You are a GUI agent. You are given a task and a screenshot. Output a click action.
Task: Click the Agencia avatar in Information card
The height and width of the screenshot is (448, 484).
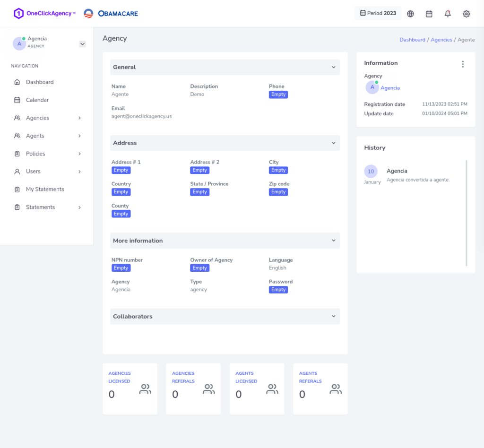372,87
